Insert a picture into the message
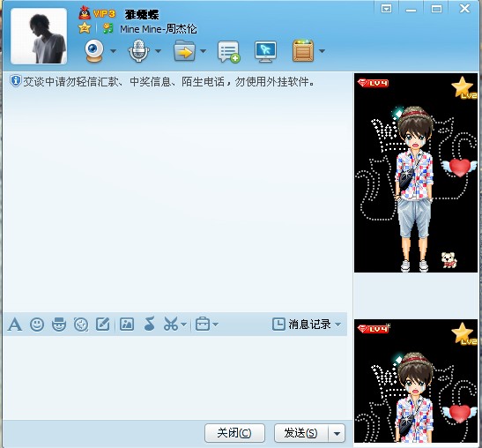 click(127, 325)
